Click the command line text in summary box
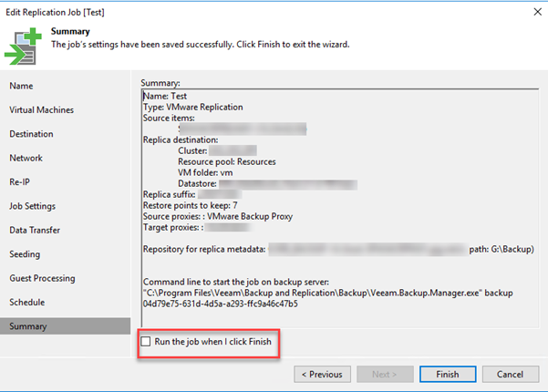This screenshot has width=548, height=392. point(328,293)
